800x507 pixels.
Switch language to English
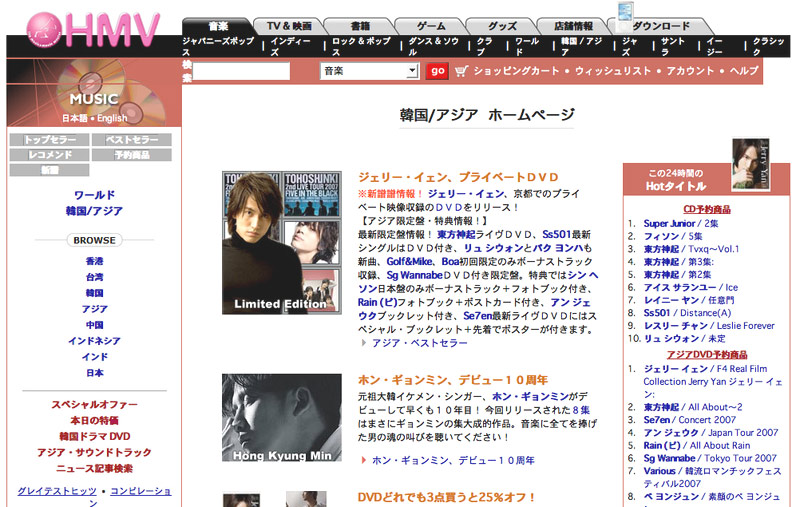tap(112, 118)
